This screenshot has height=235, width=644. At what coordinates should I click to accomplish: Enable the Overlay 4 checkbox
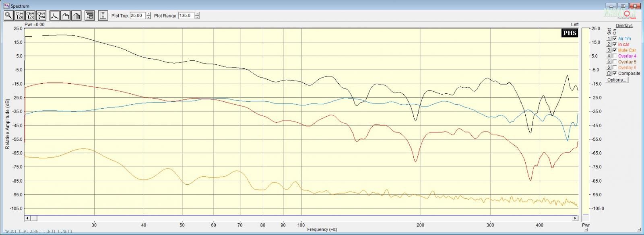click(615, 56)
